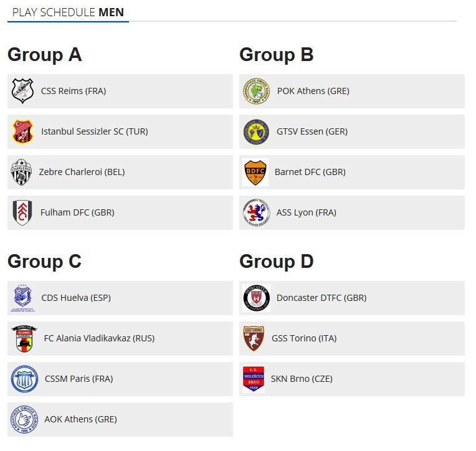This screenshot has height=451, width=476.
Task: Click the CSS Reims club crest
Action: click(x=22, y=91)
